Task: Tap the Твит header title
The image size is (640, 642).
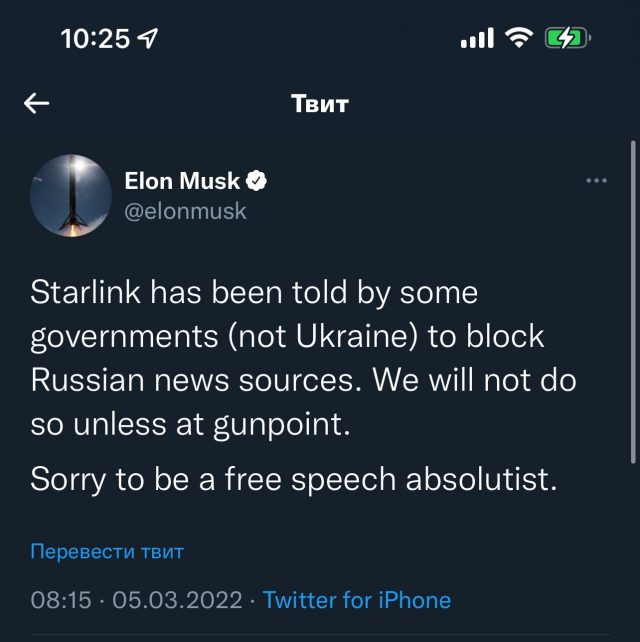Action: [319, 104]
